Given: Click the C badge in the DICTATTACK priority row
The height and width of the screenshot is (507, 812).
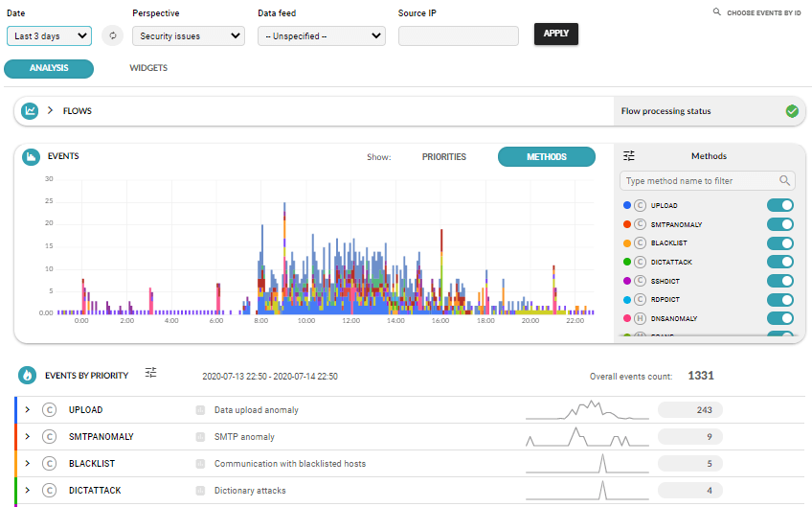Looking at the screenshot, I should coord(49,491).
